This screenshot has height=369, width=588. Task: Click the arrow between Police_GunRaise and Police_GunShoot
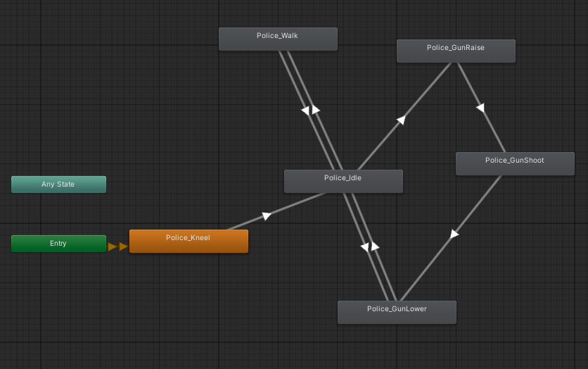[x=480, y=108]
